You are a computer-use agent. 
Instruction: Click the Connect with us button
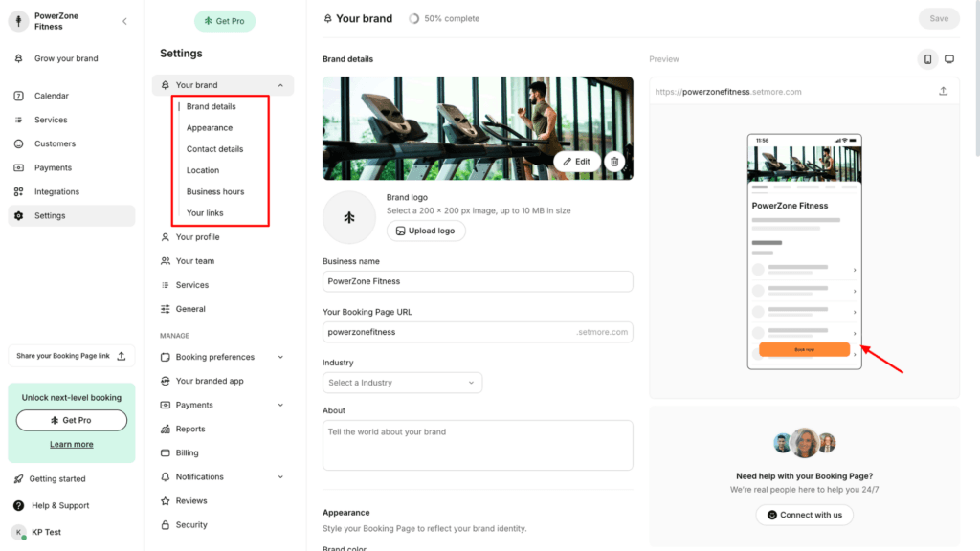coord(804,514)
